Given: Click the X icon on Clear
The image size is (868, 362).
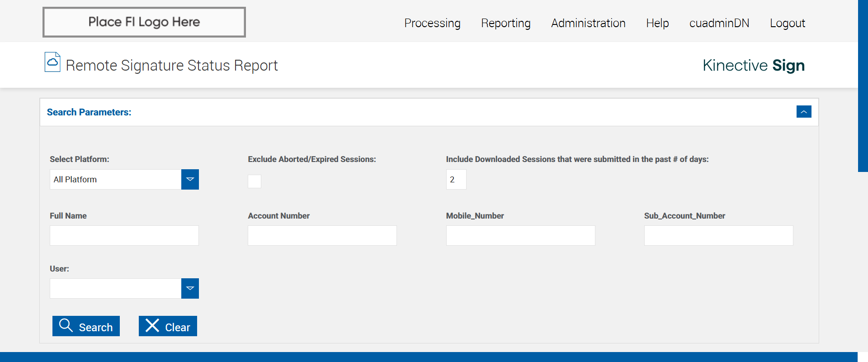Looking at the screenshot, I should [152, 325].
